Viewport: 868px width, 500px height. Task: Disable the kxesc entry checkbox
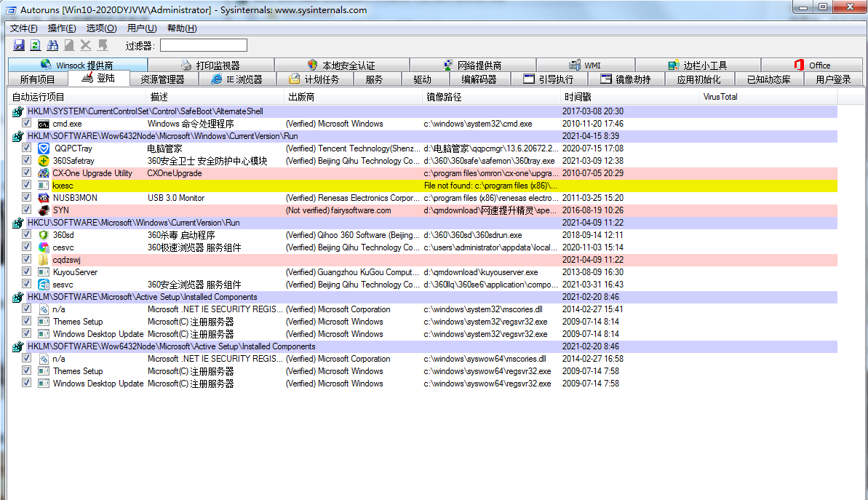(27, 185)
